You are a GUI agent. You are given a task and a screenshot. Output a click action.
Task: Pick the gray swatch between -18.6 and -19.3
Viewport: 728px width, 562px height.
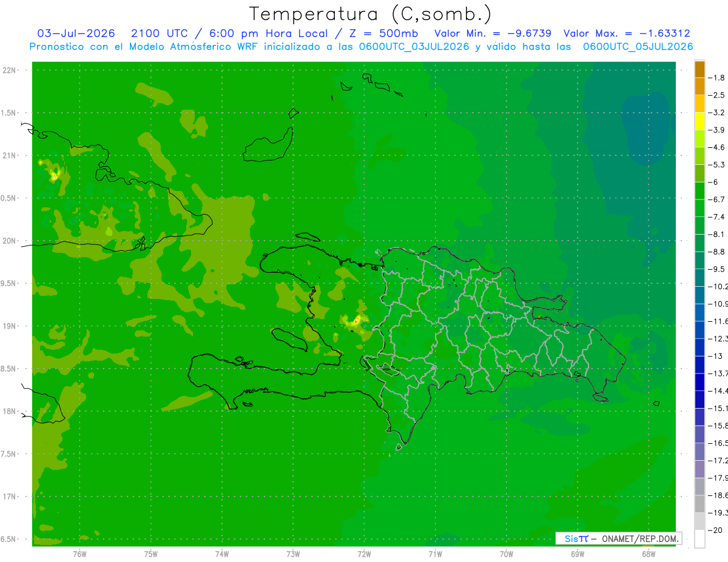pos(699,504)
